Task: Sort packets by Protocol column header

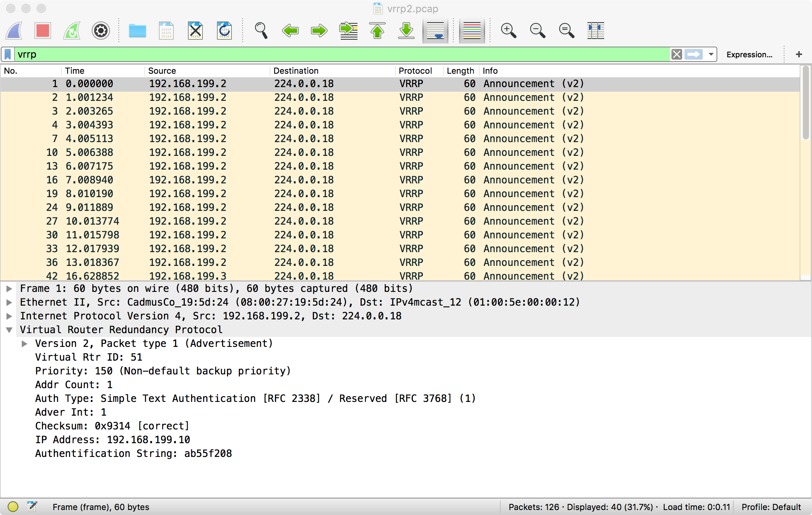Action: point(415,71)
